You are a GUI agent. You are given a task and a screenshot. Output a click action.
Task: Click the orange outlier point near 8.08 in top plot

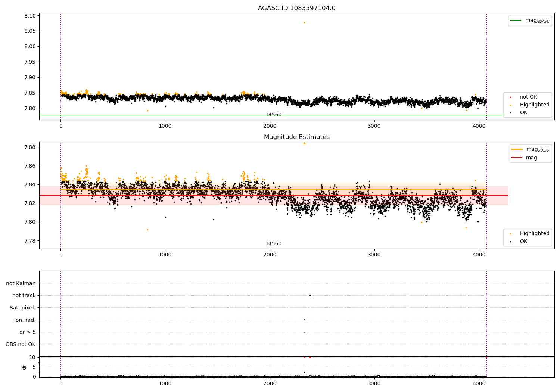tap(304, 22)
